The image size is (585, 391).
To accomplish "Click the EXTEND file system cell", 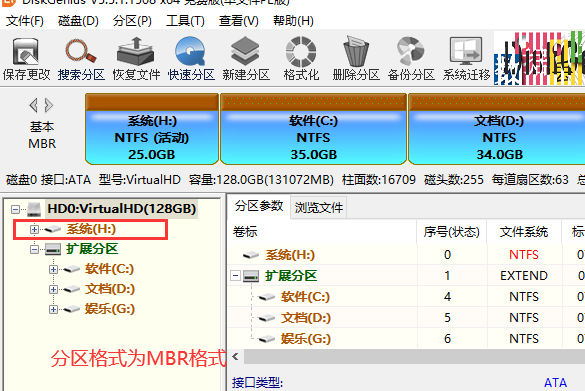I will point(524,276).
